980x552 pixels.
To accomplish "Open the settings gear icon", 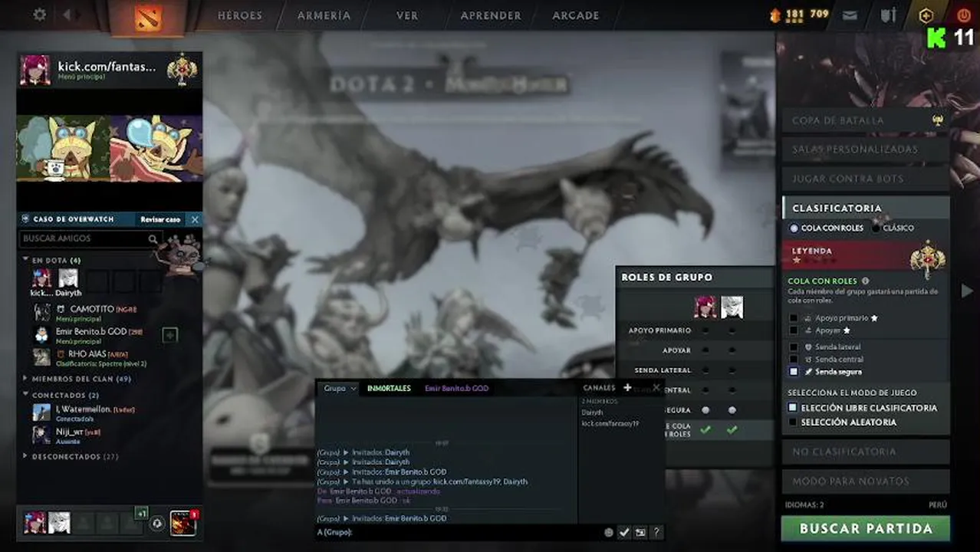I will click(40, 15).
